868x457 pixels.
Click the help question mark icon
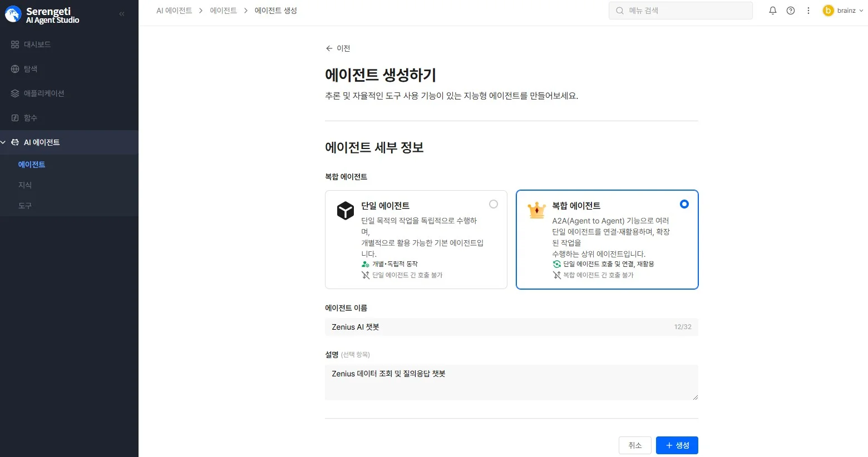pyautogui.click(x=790, y=11)
